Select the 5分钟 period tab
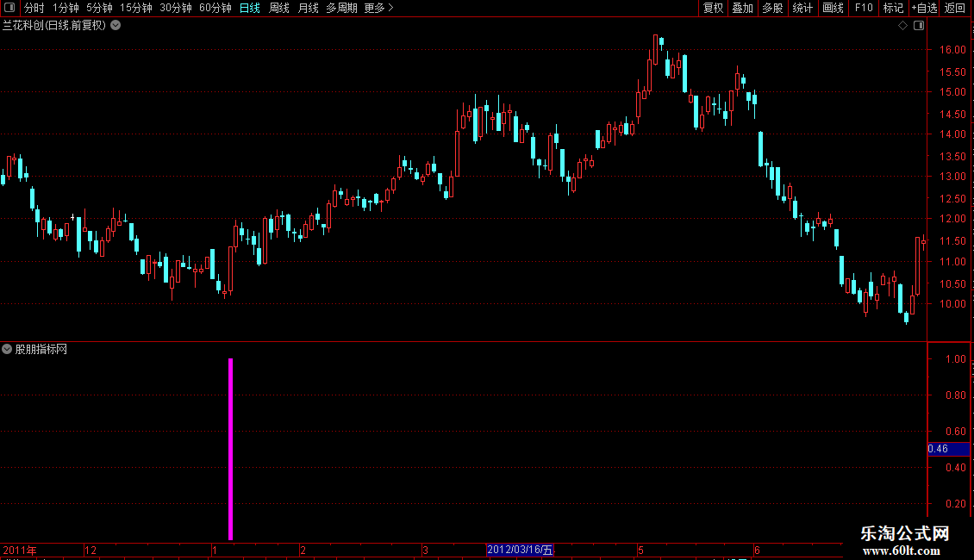 click(99, 8)
